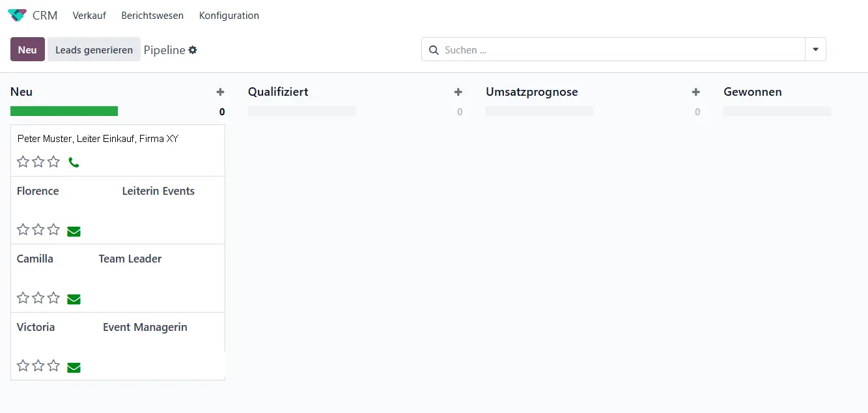Add a quick lead in Neu column
868x413 pixels.
pyautogui.click(x=220, y=92)
